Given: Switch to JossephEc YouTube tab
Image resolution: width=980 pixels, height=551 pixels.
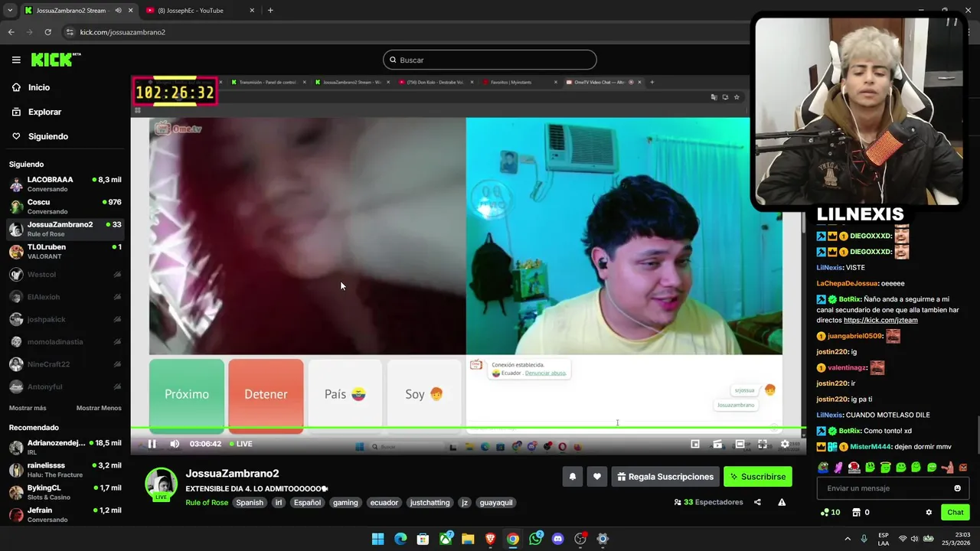Looking at the screenshot, I should coord(199,10).
